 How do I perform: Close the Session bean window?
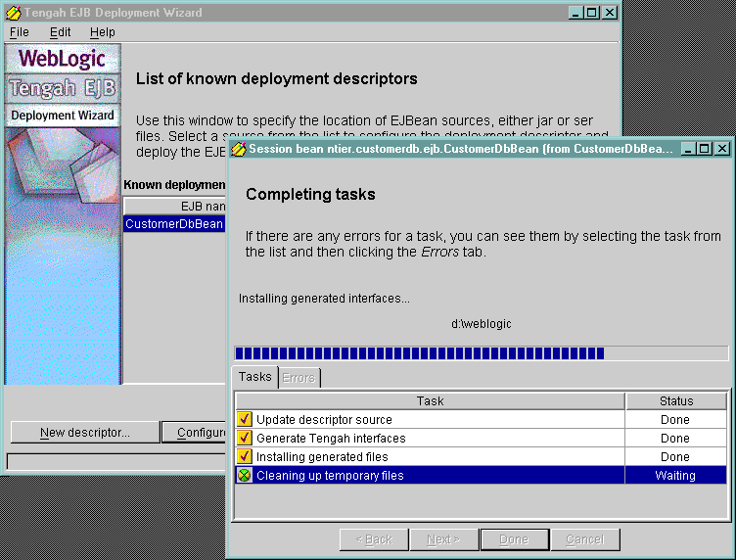point(722,149)
